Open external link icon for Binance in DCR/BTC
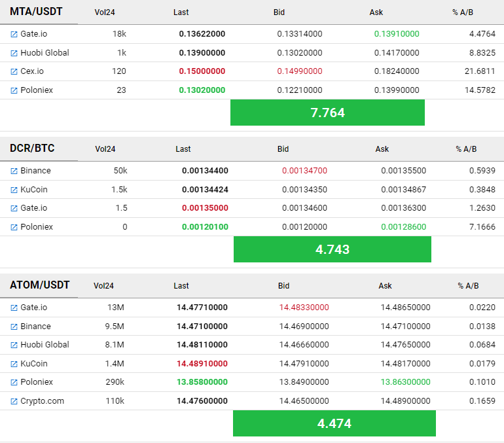The width and height of the screenshot is (504, 443). [14, 171]
